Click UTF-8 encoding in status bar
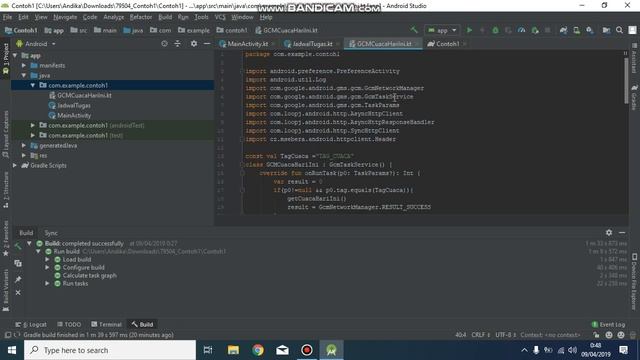 (x=506, y=335)
